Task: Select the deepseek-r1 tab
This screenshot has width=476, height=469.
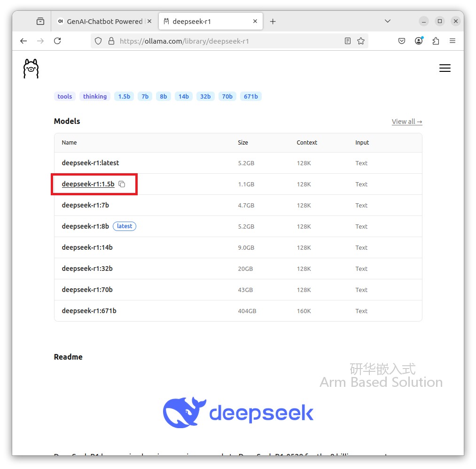Action: (x=211, y=21)
